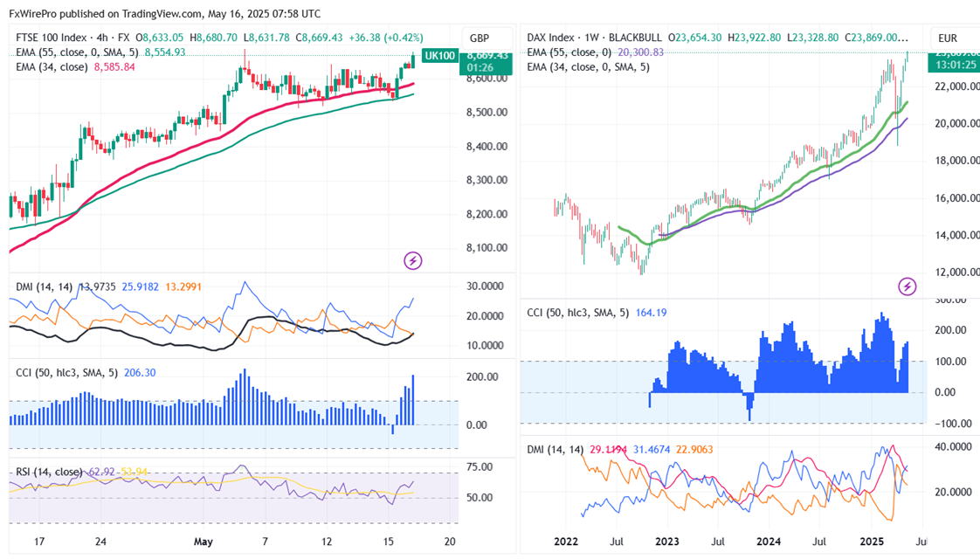Click the lightning bolt icon on DAX chart
The height and width of the screenshot is (559, 980).
point(907,287)
